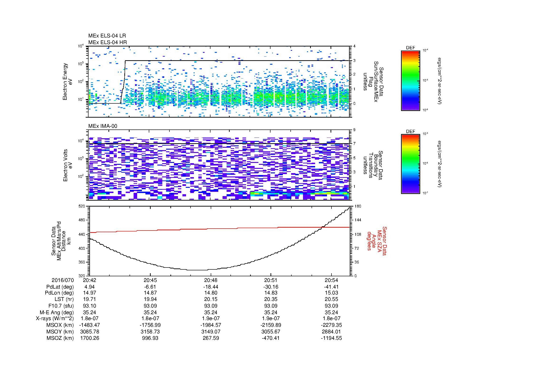555x392 pixels.
Task: Click F10.7 value 93.10
Action: [x=90, y=306]
